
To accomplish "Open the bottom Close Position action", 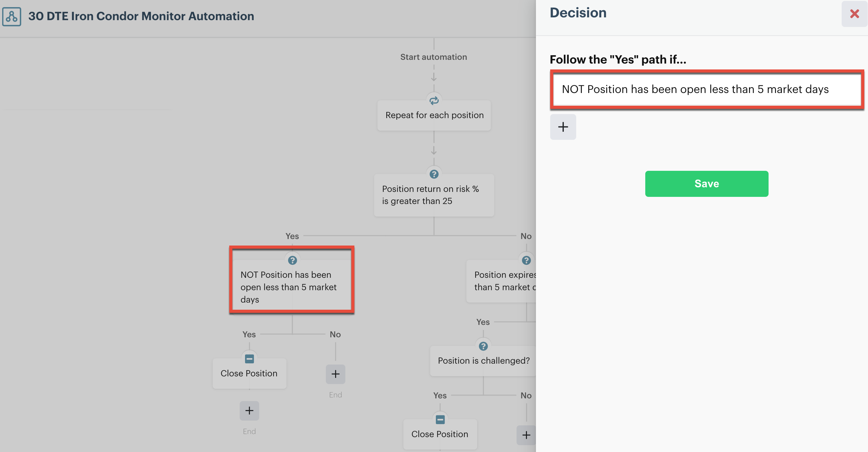I will click(440, 434).
